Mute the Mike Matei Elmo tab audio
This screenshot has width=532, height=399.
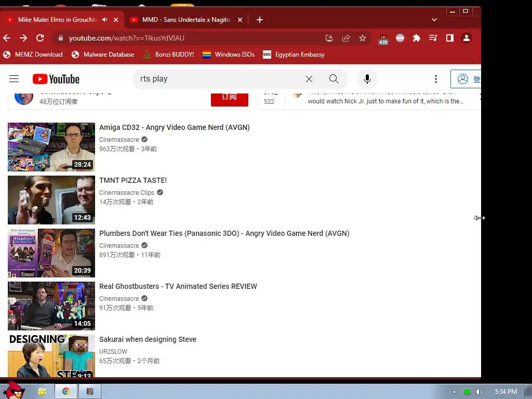(105, 20)
